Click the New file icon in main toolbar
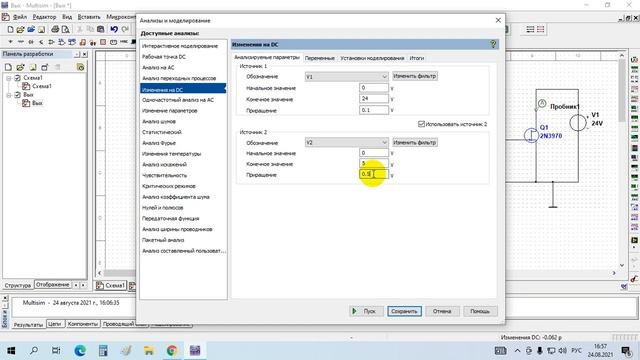 (11, 29)
